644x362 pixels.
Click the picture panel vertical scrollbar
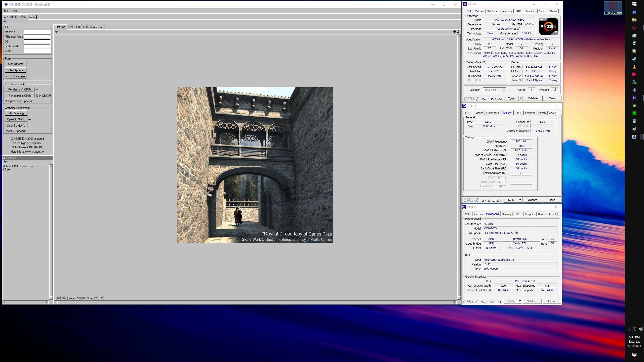459,167
